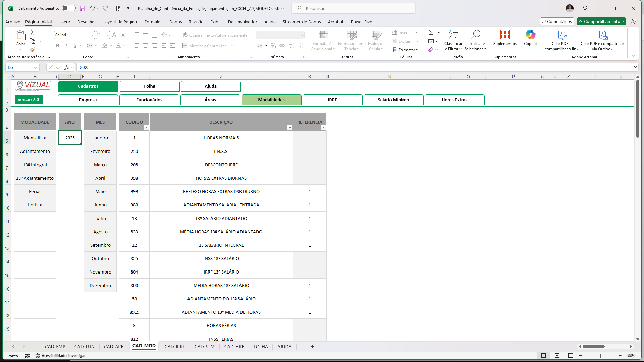Image resolution: width=644 pixels, height=362 pixels.
Task: Click the Funcionários navigation button
Action: pyautogui.click(x=149, y=100)
